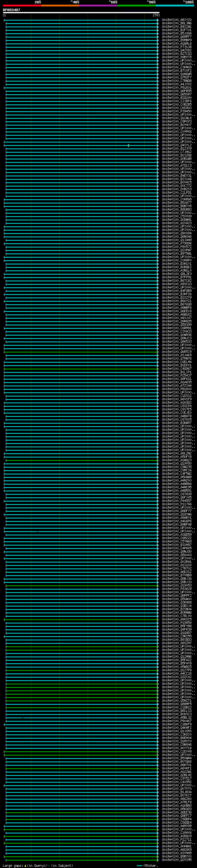Click UniRef100_B8BYX0 hit name

(177, 856)
